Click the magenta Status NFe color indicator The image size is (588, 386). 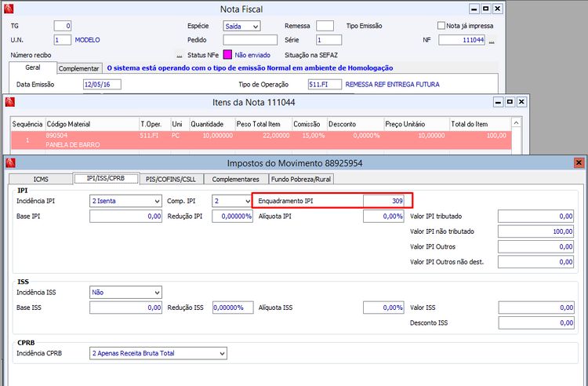pyautogui.click(x=227, y=55)
